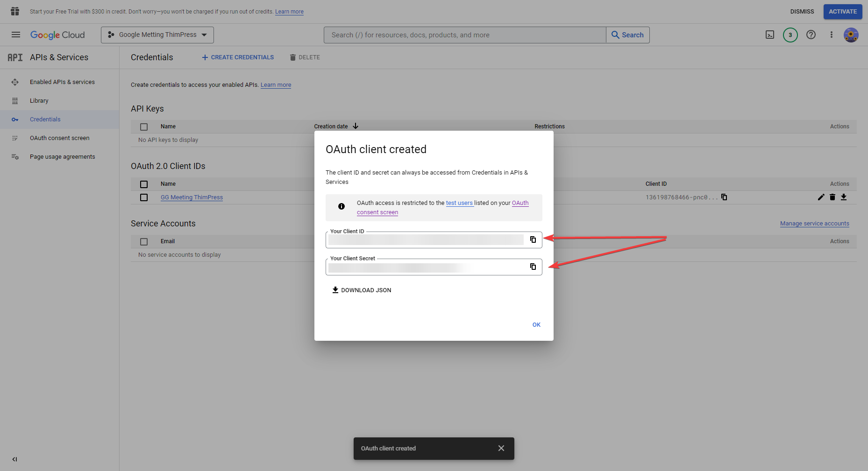Click the info icon in dialog notice
Screen dimensions: 868x471
tap(342, 206)
